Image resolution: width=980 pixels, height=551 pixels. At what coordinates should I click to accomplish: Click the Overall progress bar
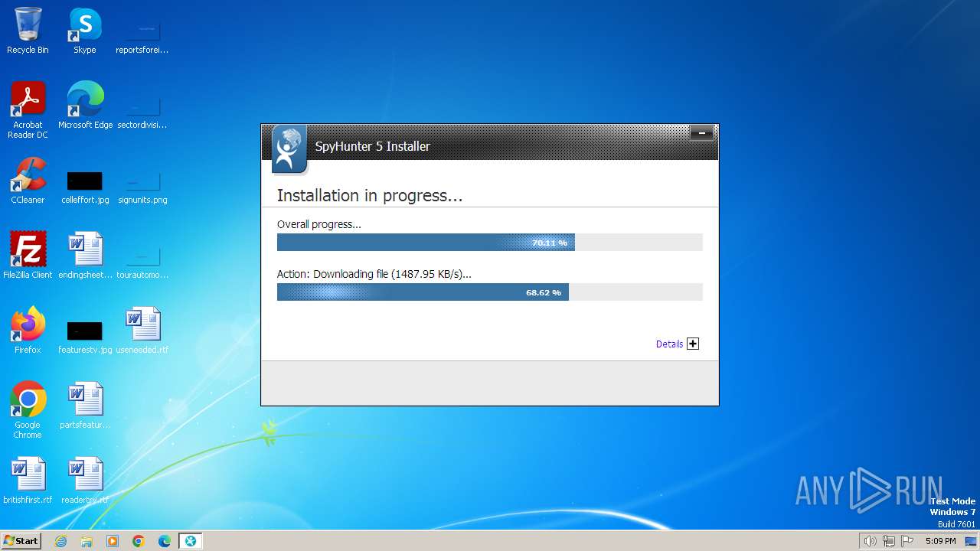[x=489, y=243]
